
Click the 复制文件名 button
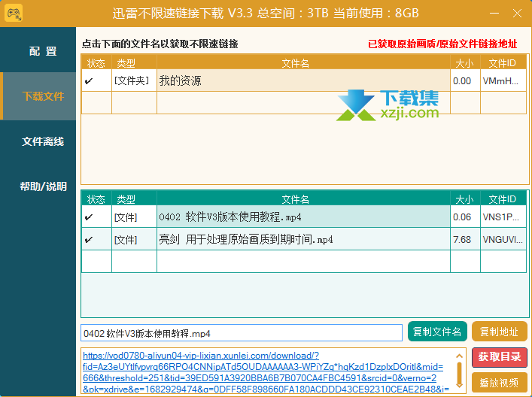tap(437, 332)
